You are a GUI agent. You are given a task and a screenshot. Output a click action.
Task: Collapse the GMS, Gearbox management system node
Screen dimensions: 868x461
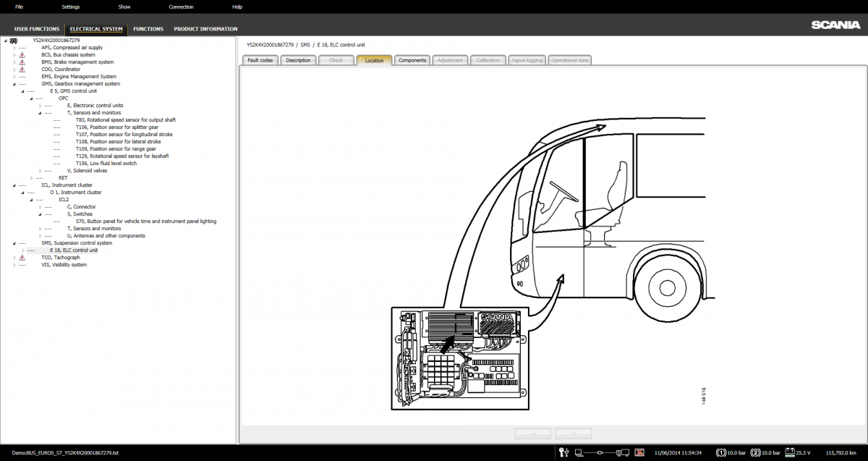point(14,84)
